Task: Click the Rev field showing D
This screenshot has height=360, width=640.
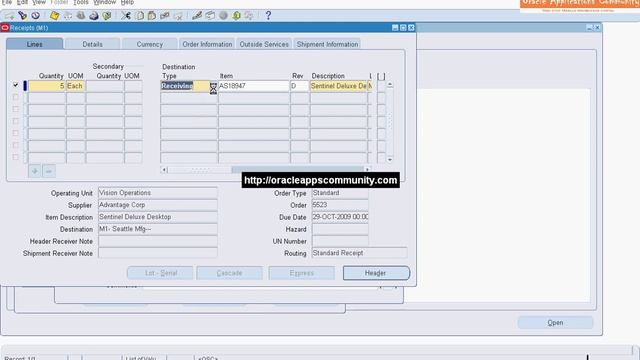Action: click(x=300, y=86)
